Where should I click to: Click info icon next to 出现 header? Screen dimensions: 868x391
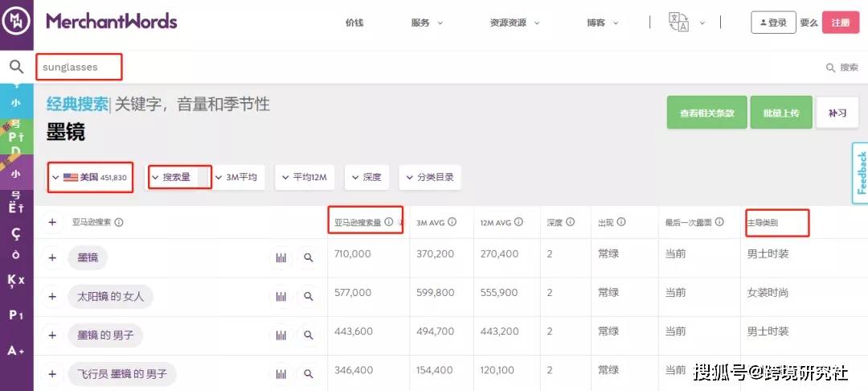point(621,222)
